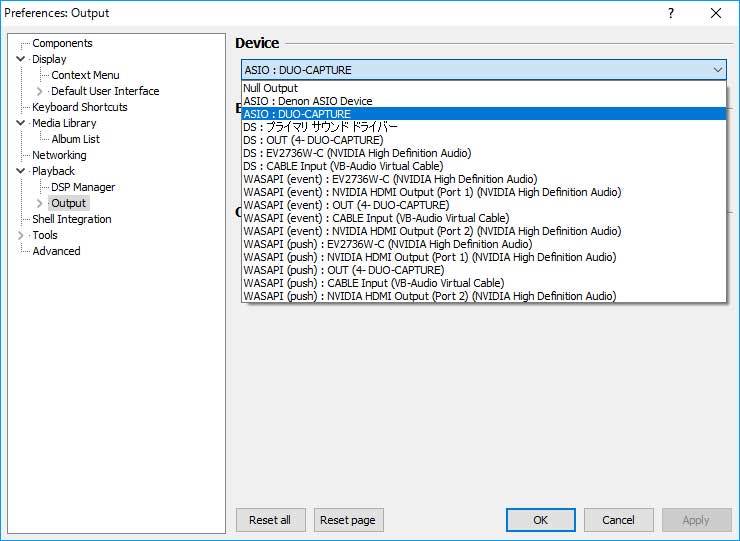The height and width of the screenshot is (541, 740).
Task: Click the Apply button
Action: [x=696, y=520]
